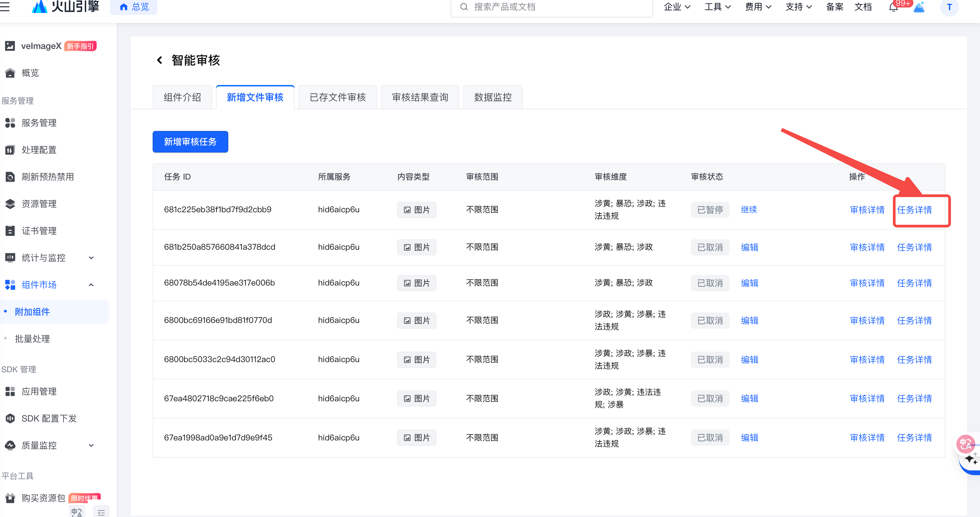Click the hamburger menu icon at top-left

coord(5,6)
